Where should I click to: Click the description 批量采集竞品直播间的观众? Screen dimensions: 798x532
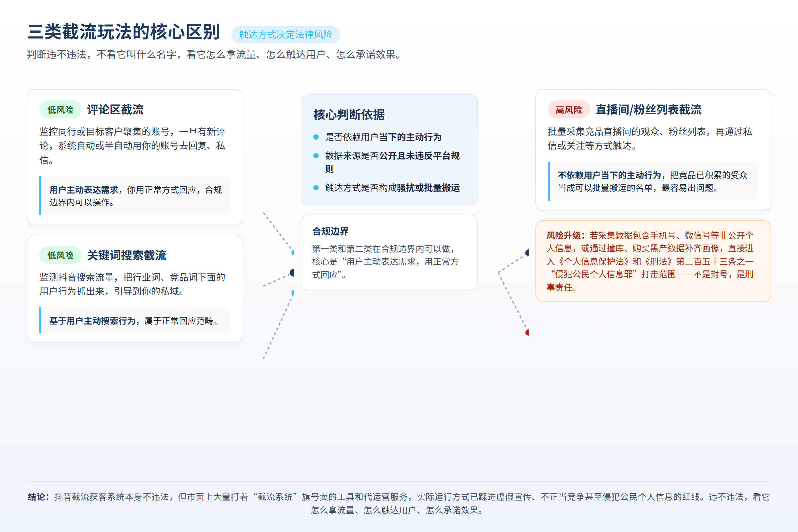pos(650,138)
